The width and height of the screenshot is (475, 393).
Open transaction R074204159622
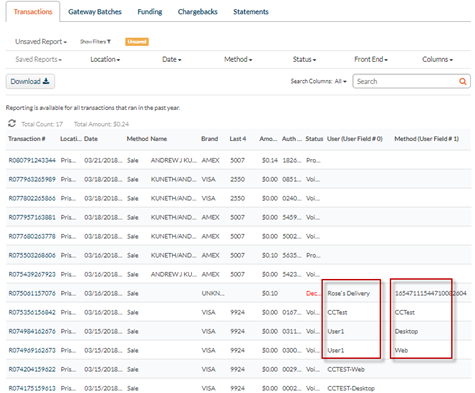click(x=32, y=369)
